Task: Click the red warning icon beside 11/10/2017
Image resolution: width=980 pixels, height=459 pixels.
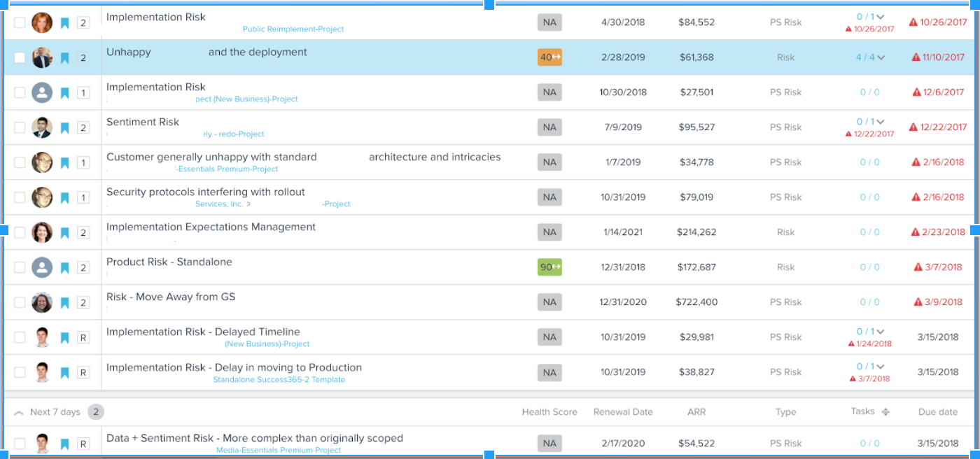Action: tap(916, 57)
